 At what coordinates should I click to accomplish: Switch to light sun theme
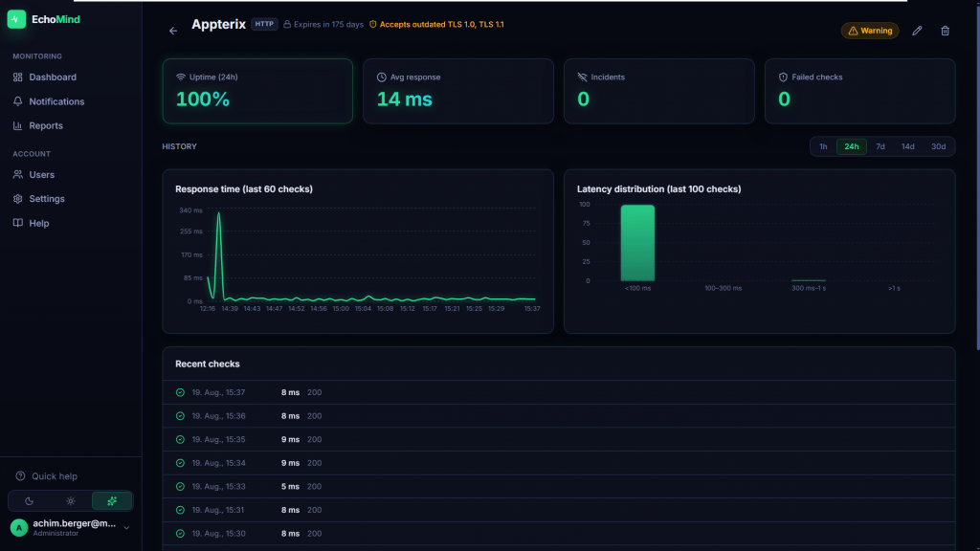point(71,501)
